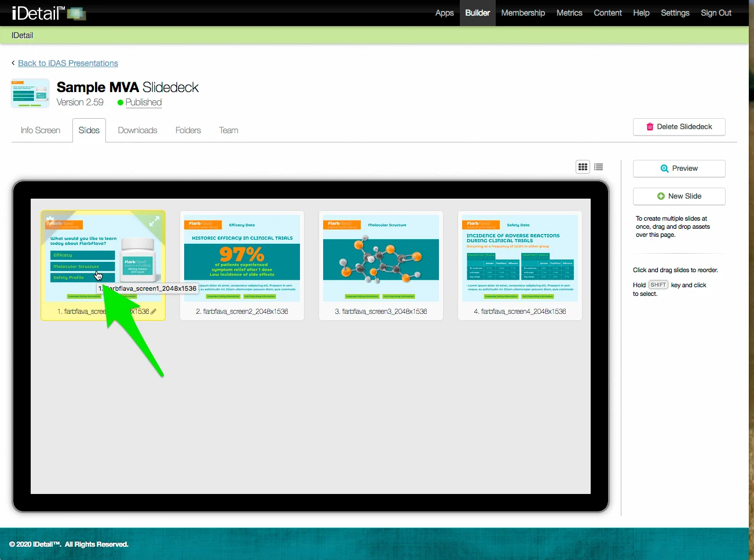Image resolution: width=754 pixels, height=560 pixels.
Task: Click the Efficacy button in slide 1 preview
Action: 82,255
